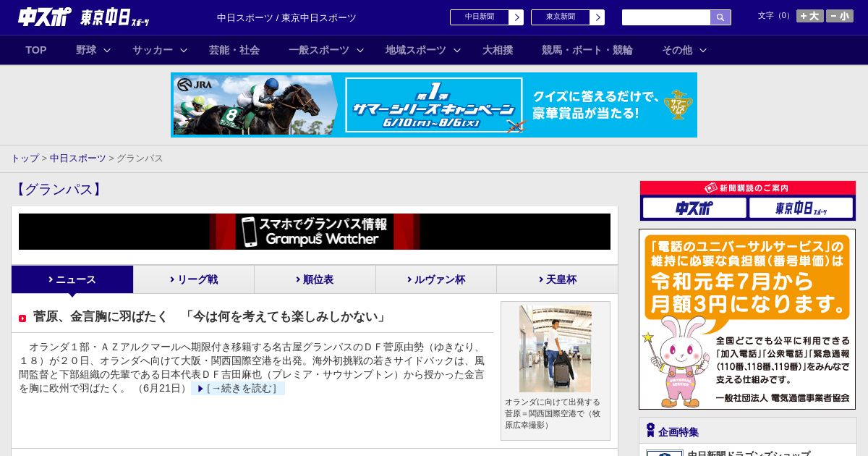This screenshot has width=868, height=456.
Task: Expand the 地域スポーツ menu dropdown
Action: (422, 50)
